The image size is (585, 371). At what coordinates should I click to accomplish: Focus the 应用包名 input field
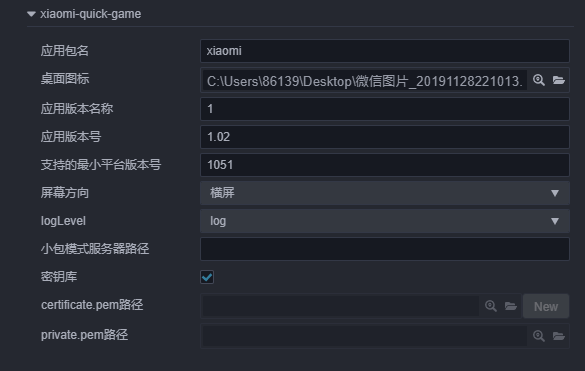pos(385,51)
